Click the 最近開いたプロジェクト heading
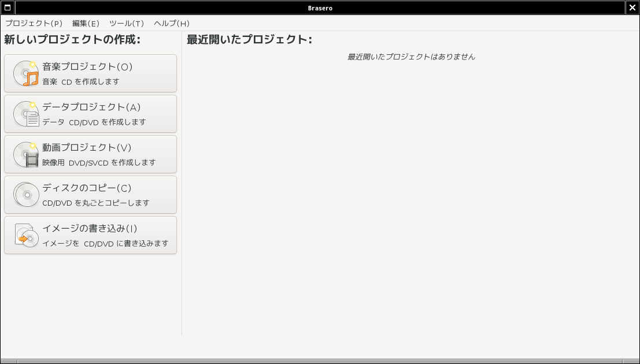Viewport: 640px width, 364px height. (x=249, y=40)
